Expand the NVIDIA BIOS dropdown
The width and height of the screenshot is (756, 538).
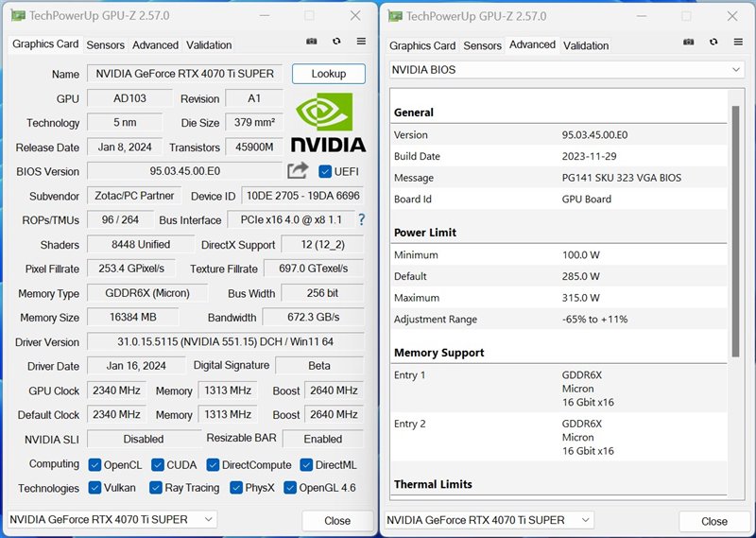[566, 70]
